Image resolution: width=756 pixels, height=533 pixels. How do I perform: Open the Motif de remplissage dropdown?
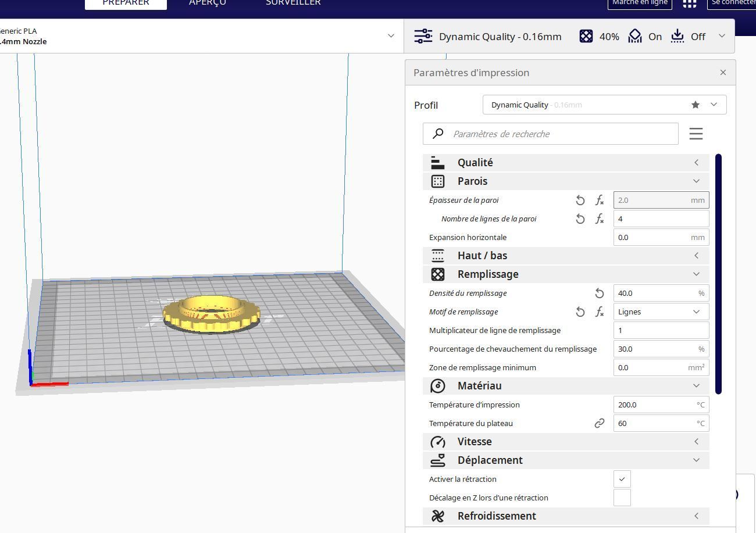point(661,312)
